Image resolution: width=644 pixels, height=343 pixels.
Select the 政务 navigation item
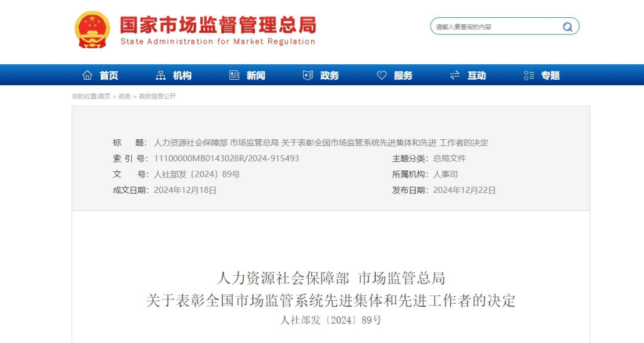pos(329,76)
